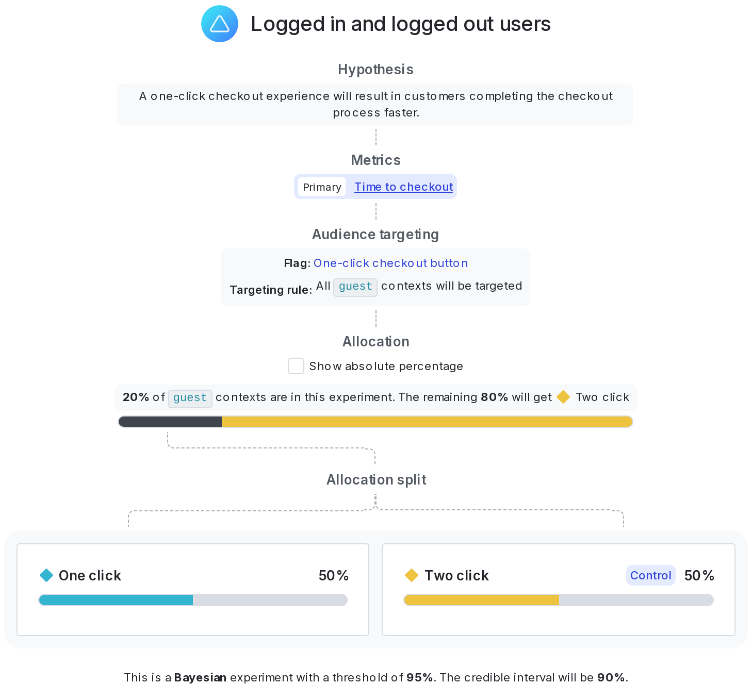Click the yellow diamond in Two click card
The width and height of the screenshot is (752, 700).
point(412,575)
